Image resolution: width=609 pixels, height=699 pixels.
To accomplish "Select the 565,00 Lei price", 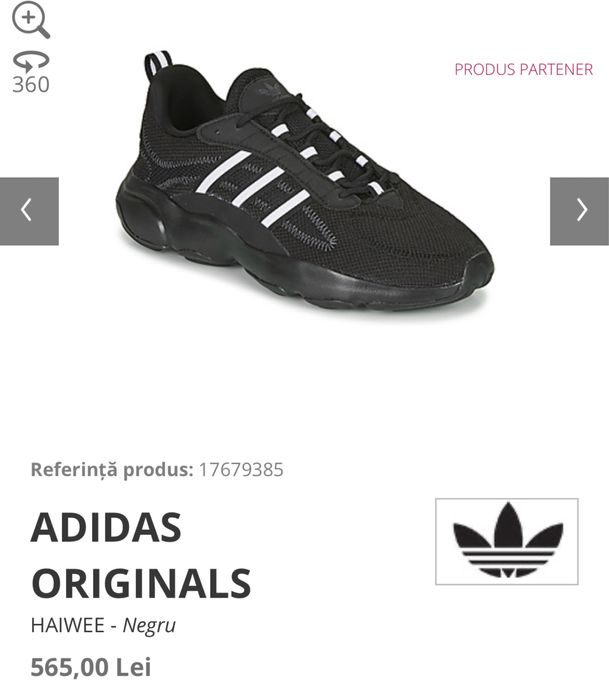I will (x=91, y=667).
